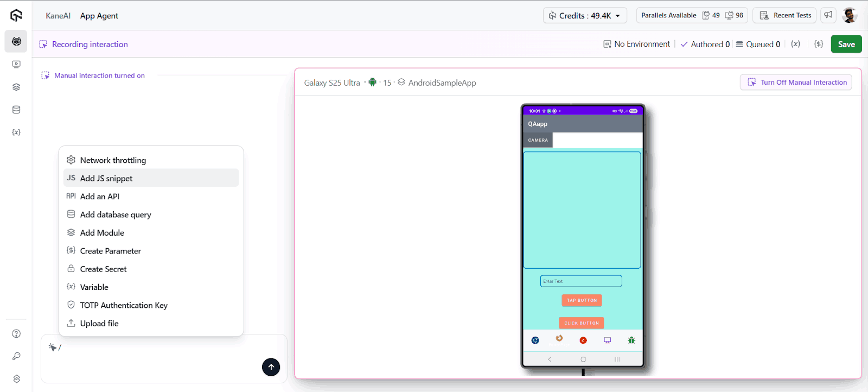Tap the large teal content panel on the phone
Image resolution: width=868 pixels, height=392 pixels.
[x=582, y=210]
